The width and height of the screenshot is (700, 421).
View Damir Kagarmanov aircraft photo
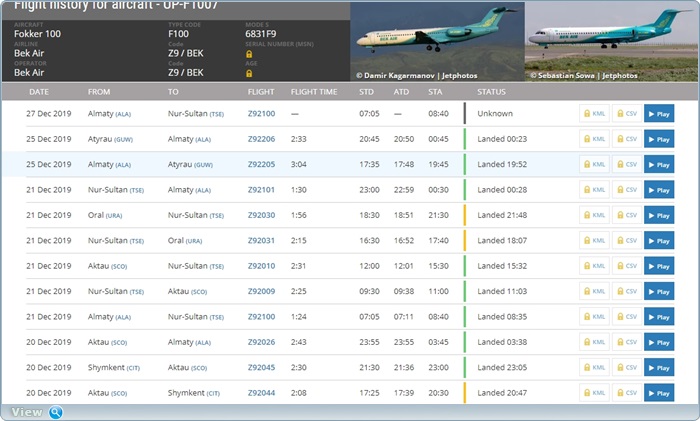pos(438,42)
